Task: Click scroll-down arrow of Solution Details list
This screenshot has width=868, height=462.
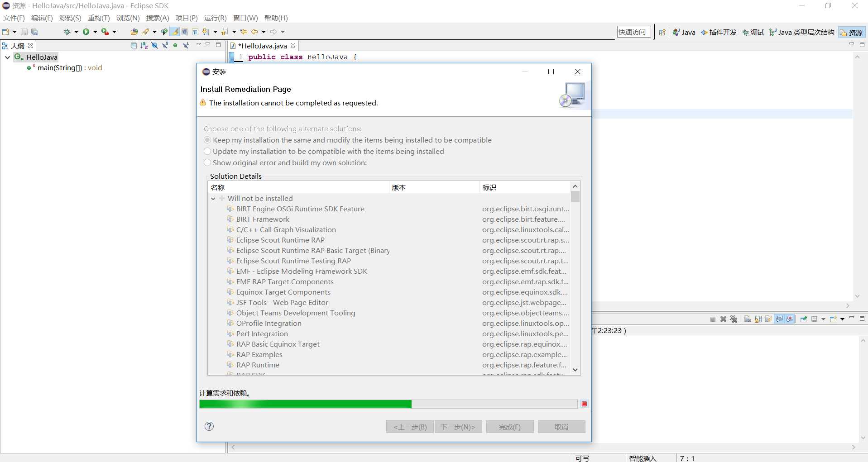Action: [x=575, y=370]
